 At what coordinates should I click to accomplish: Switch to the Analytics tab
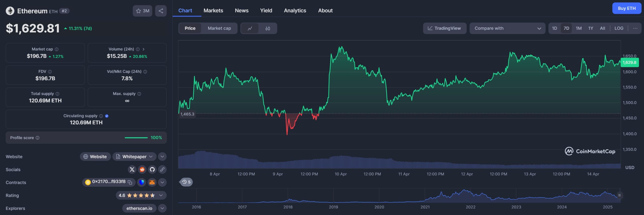[x=295, y=11]
